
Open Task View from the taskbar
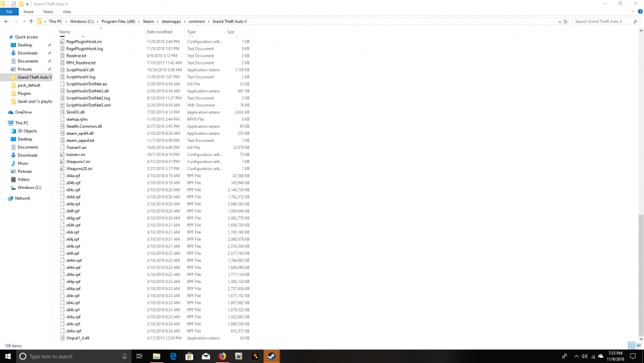pos(139,357)
